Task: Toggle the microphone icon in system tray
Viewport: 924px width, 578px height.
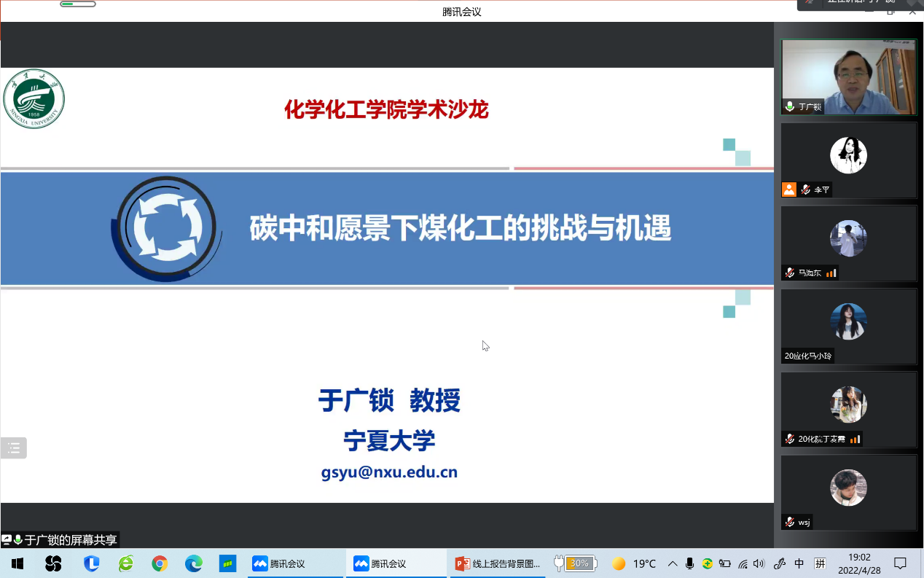Action: (689, 563)
